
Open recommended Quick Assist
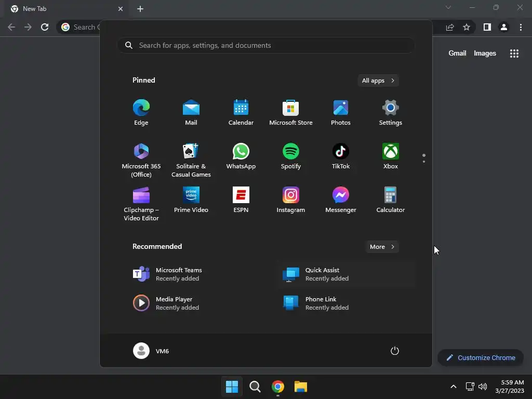click(x=347, y=274)
